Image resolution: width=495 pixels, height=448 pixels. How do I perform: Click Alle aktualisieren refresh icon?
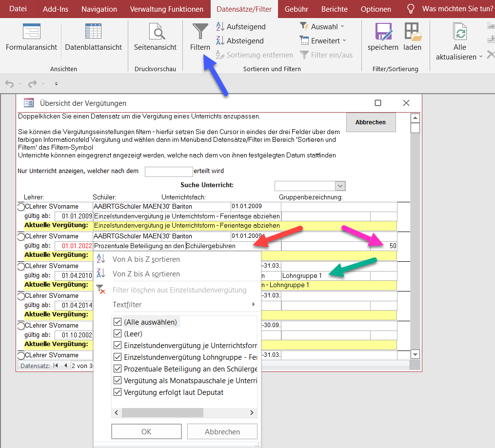coord(459,32)
